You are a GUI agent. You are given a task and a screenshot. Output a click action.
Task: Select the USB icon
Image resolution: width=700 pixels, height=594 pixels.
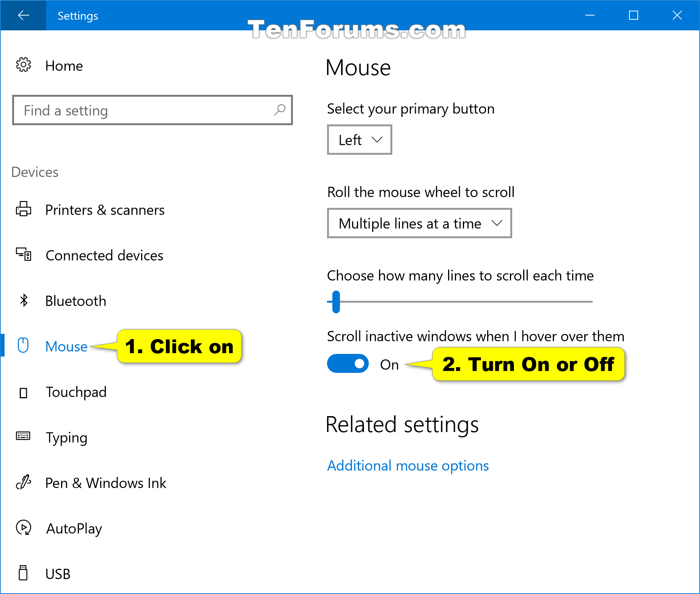click(x=24, y=574)
